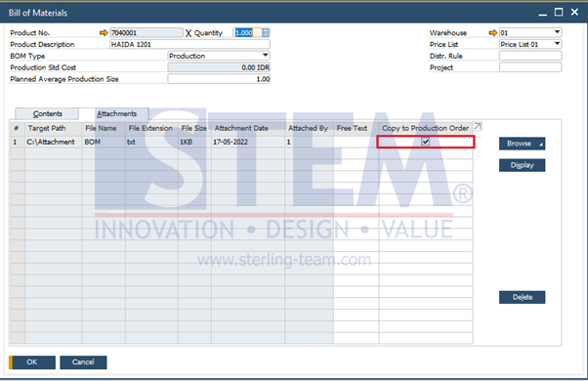Click the Planned Average Production Size field
This screenshot has height=381, width=588.
coord(219,79)
